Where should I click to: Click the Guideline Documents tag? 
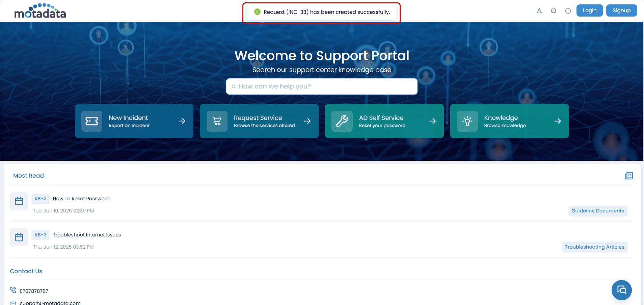click(597, 211)
